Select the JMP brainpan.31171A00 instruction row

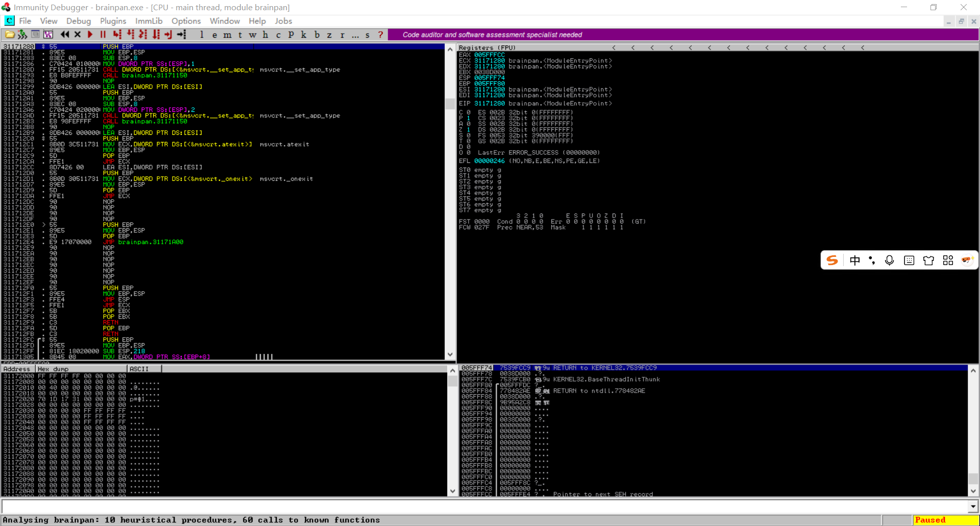pos(223,242)
